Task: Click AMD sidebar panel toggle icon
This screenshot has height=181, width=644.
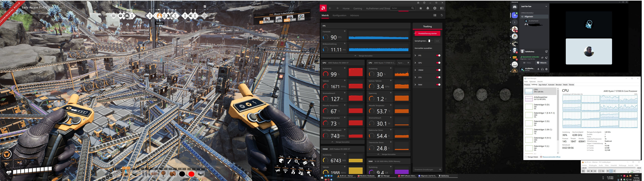Action: click(442, 8)
